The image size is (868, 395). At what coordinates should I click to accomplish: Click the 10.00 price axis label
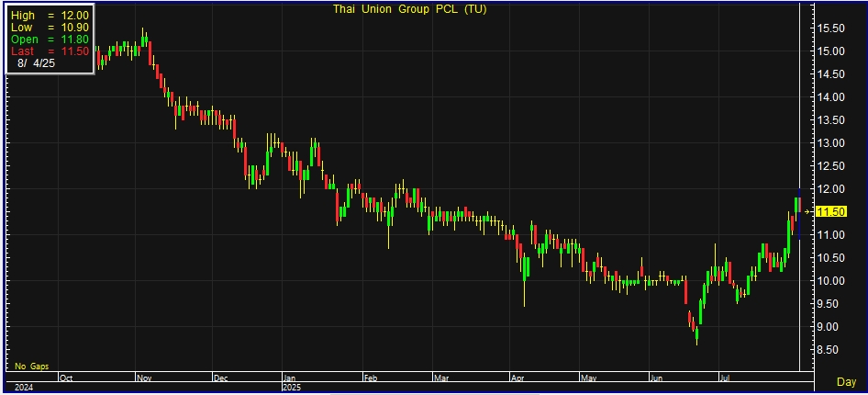pyautogui.click(x=830, y=281)
